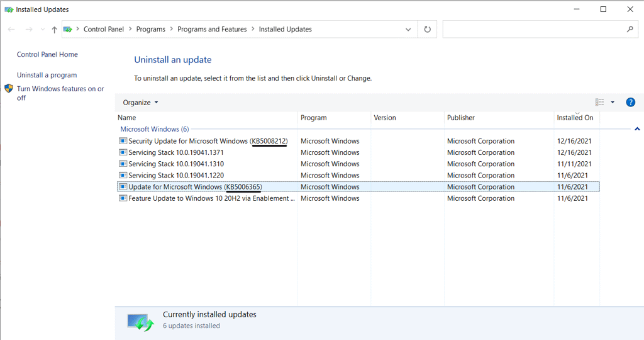Select Update for Microsoft Windows KB5006365
This screenshot has height=340, width=644.
(358, 186)
